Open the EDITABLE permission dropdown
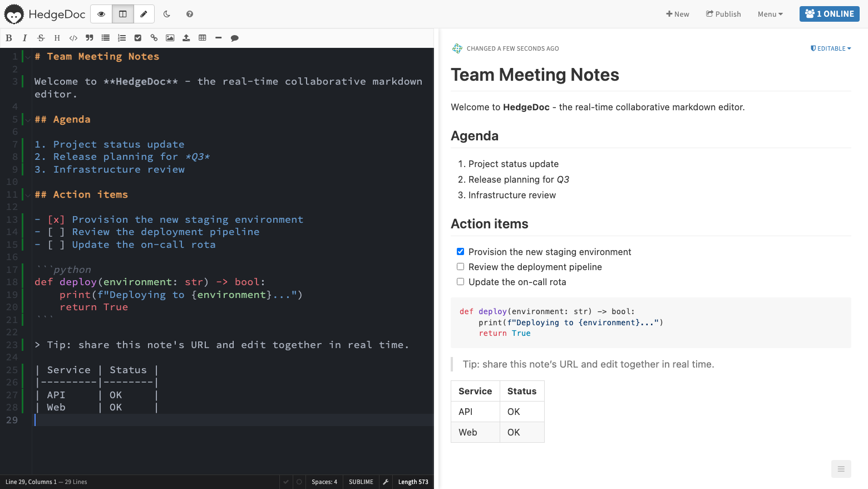This screenshot has height=489, width=868. [x=831, y=48]
